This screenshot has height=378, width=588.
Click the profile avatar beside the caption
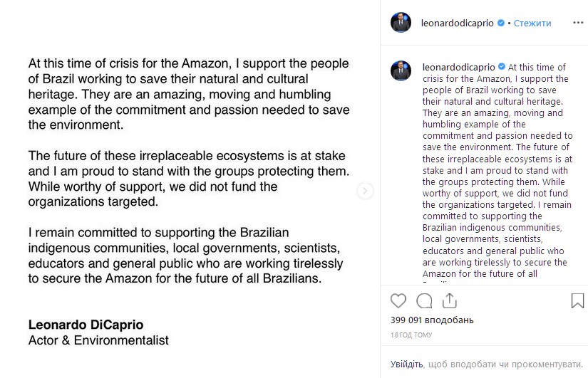(x=401, y=70)
